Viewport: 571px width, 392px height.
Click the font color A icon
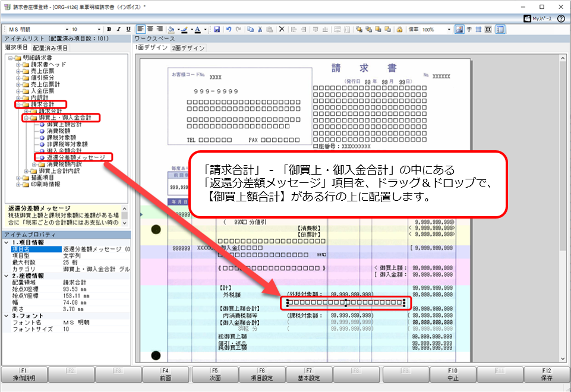197,30
